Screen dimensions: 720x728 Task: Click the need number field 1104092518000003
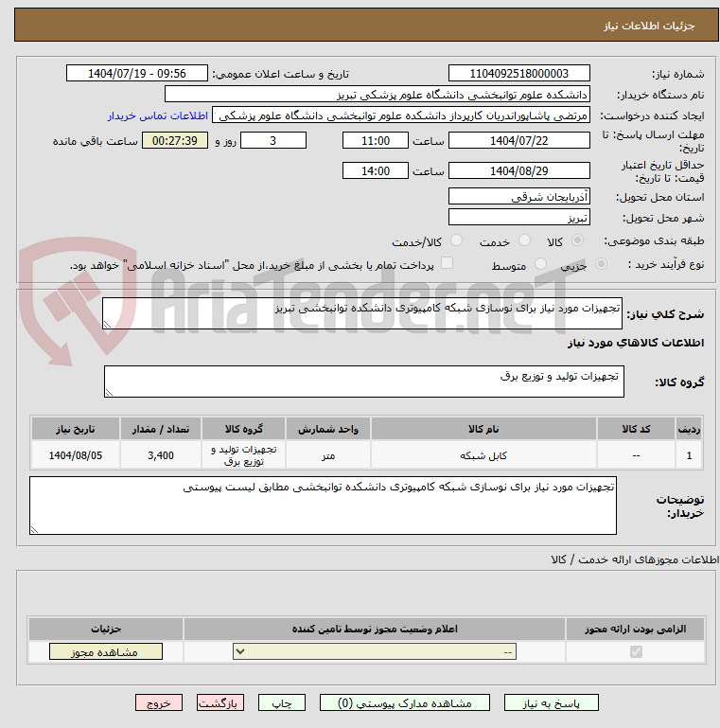click(x=519, y=73)
